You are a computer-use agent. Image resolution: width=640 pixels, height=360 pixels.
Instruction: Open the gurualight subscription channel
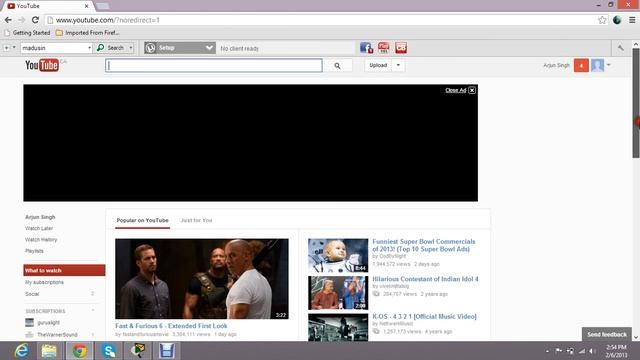tap(48, 322)
